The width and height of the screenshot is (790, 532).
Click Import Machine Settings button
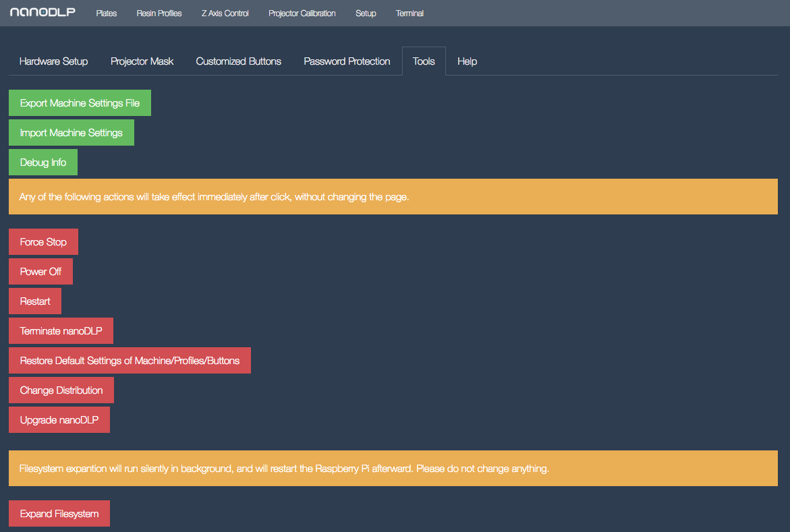tap(71, 133)
